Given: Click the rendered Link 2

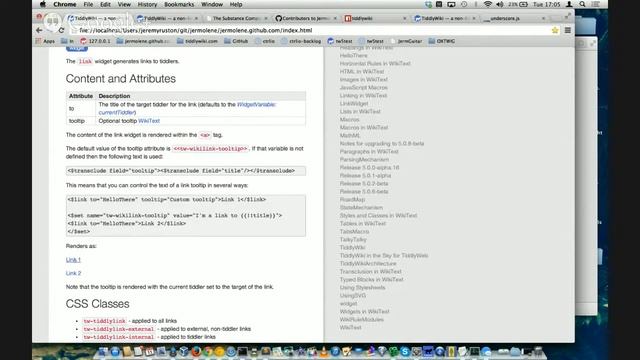Looking at the screenshot, I should tap(73, 273).
